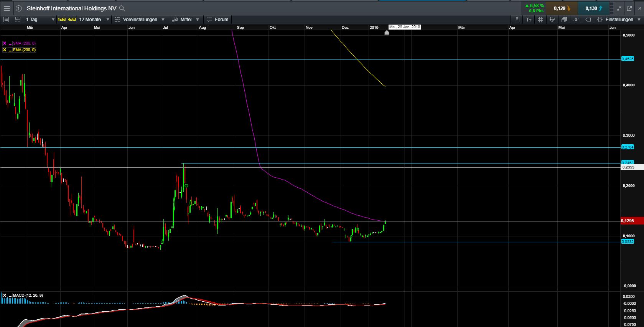644x327 pixels.
Task: Click the dashed layout selection icon
Action: 18,19
